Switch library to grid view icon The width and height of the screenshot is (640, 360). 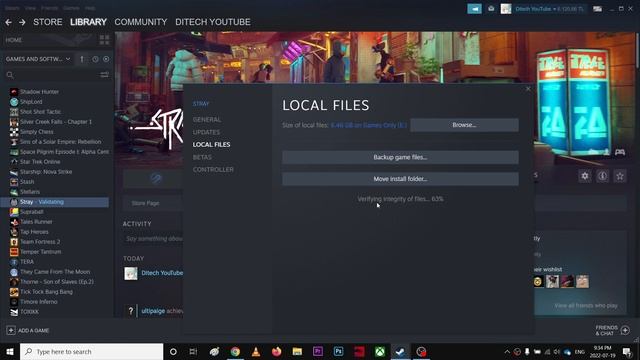(x=104, y=40)
